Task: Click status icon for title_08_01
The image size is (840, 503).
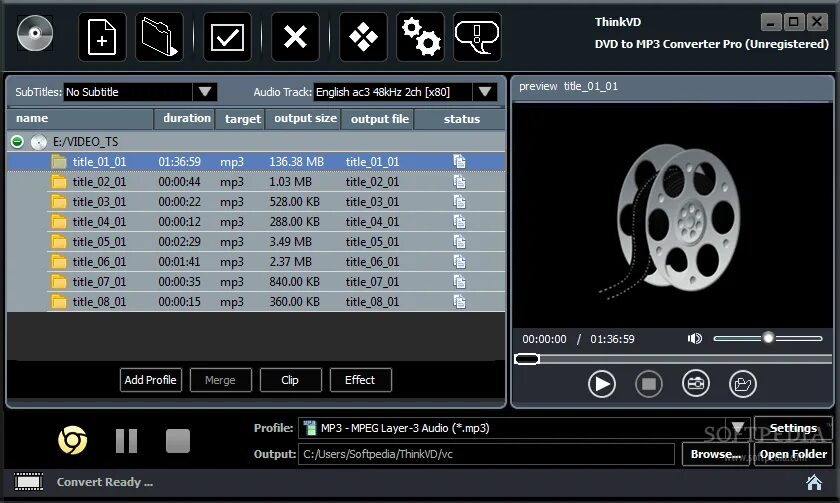Action: 459,302
